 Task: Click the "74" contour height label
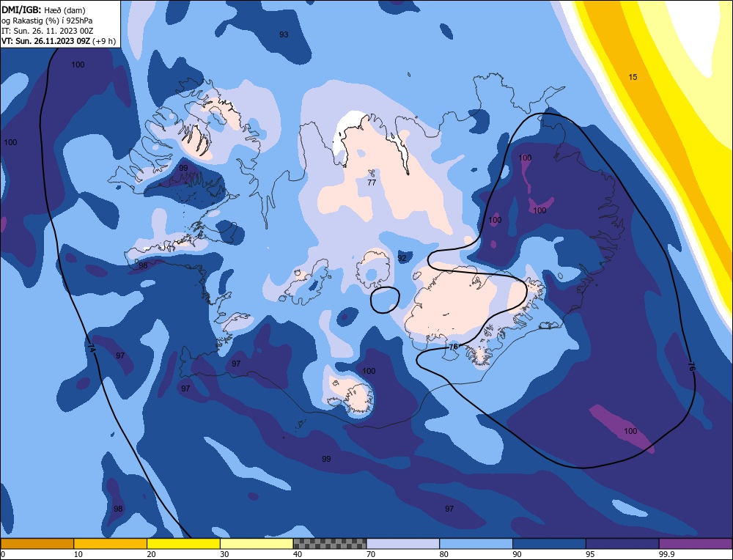[92, 347]
